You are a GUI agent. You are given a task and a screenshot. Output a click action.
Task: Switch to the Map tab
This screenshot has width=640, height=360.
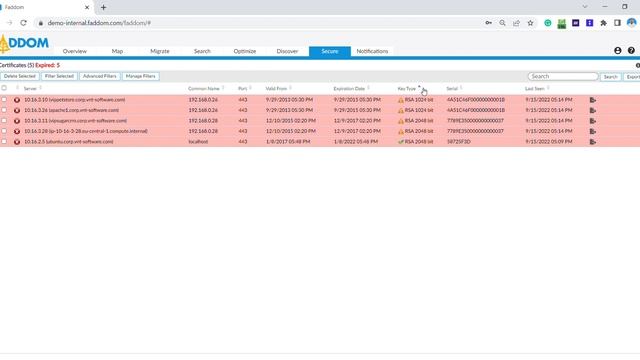point(117,51)
